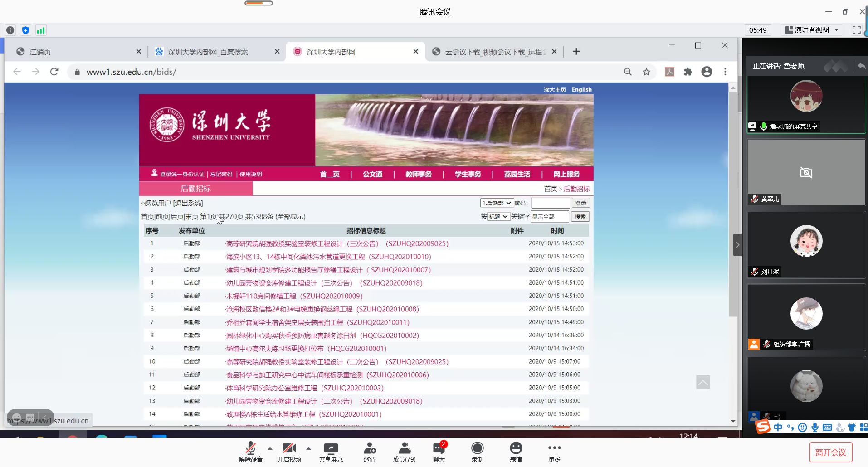
Task: Expand video options arrow next to camera
Action: 309,448
